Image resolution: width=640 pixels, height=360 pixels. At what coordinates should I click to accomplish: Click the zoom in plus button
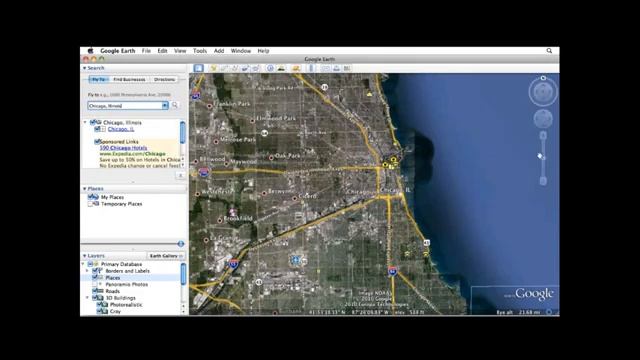[543, 135]
